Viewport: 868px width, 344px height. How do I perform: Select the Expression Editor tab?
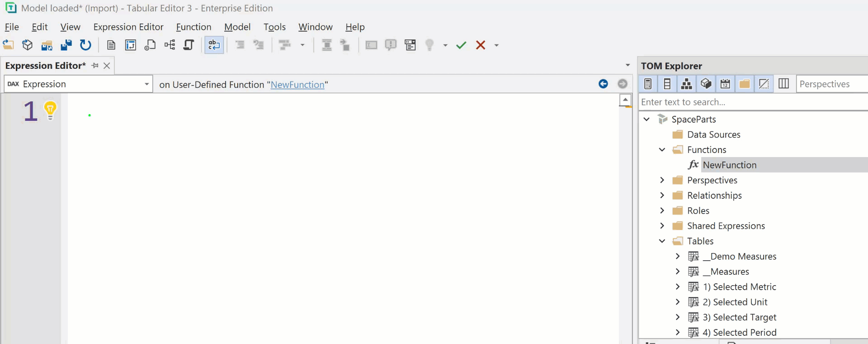pyautogui.click(x=45, y=66)
